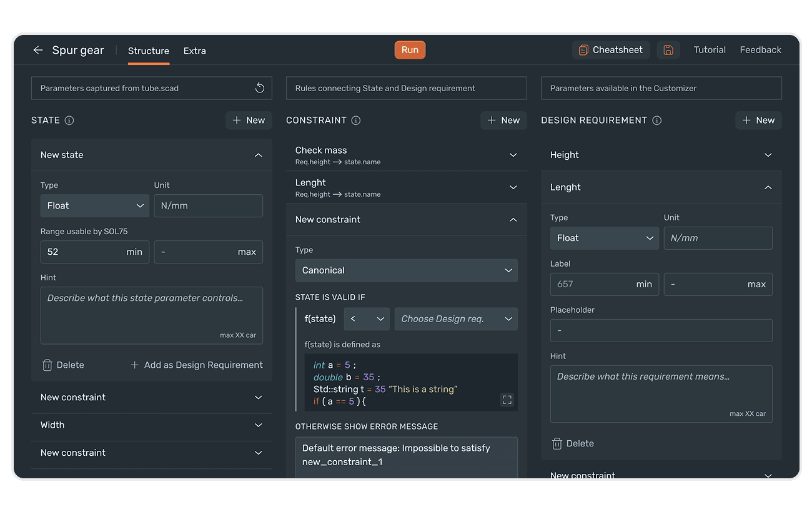Open the less-than operator dropdown

[x=367, y=319]
